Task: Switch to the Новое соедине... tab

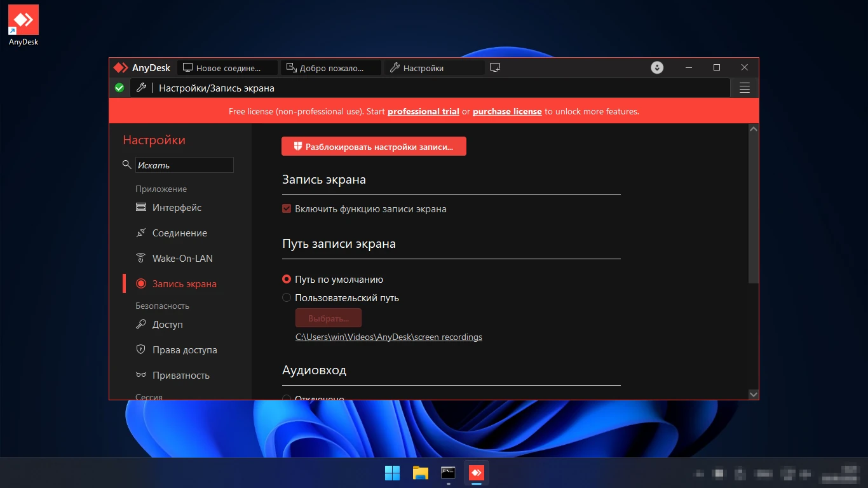Action: pos(228,68)
